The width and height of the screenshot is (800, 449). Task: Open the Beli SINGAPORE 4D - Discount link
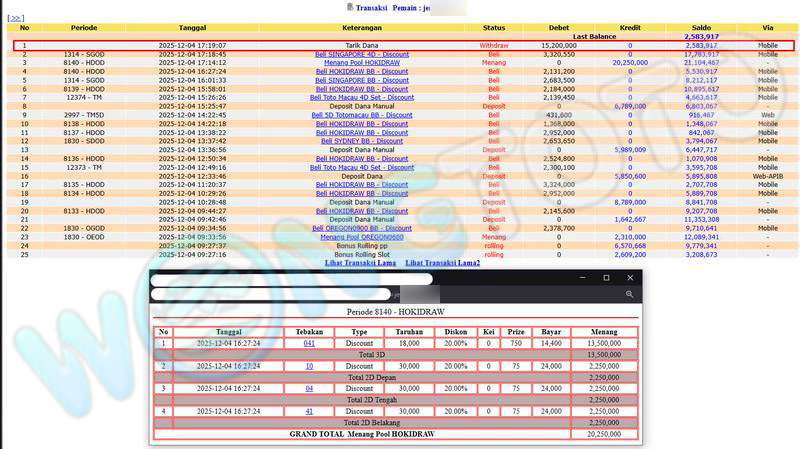pyautogui.click(x=361, y=54)
